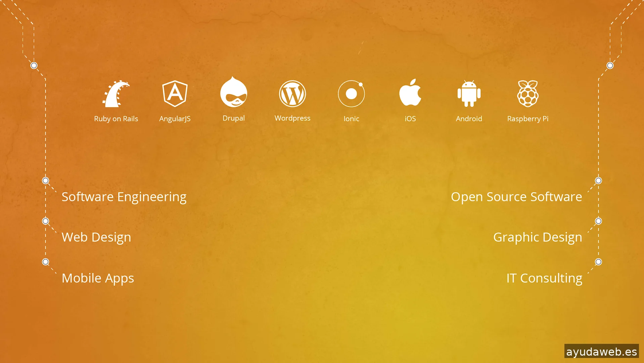
Task: Select the Web Design item
Action: [x=96, y=237]
